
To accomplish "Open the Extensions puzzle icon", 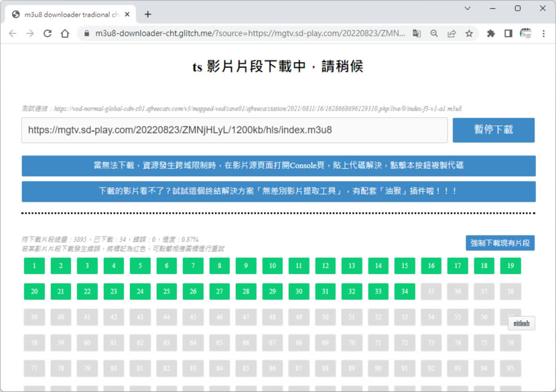I will [x=491, y=34].
